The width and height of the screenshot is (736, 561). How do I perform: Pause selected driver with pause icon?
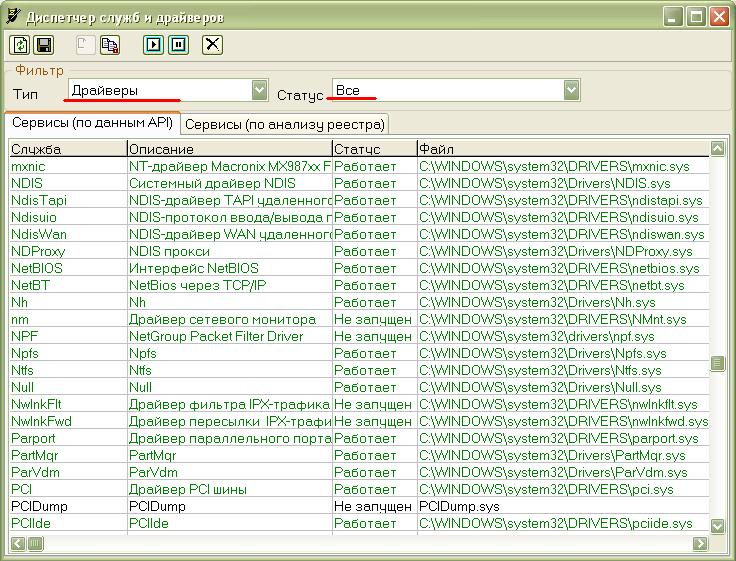tap(179, 45)
